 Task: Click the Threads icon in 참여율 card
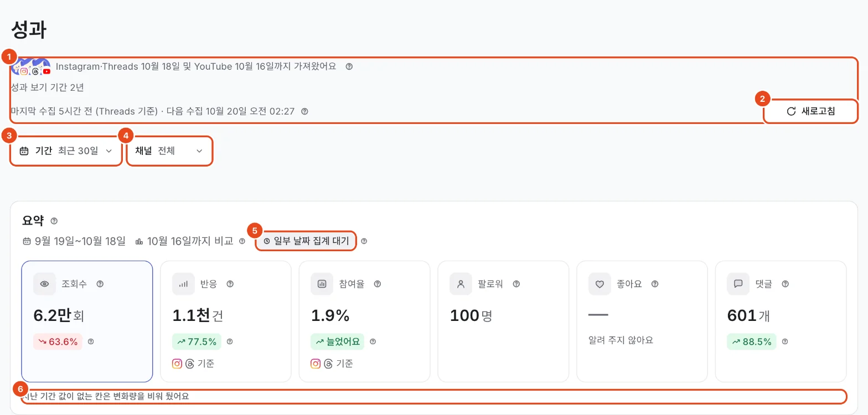(328, 364)
